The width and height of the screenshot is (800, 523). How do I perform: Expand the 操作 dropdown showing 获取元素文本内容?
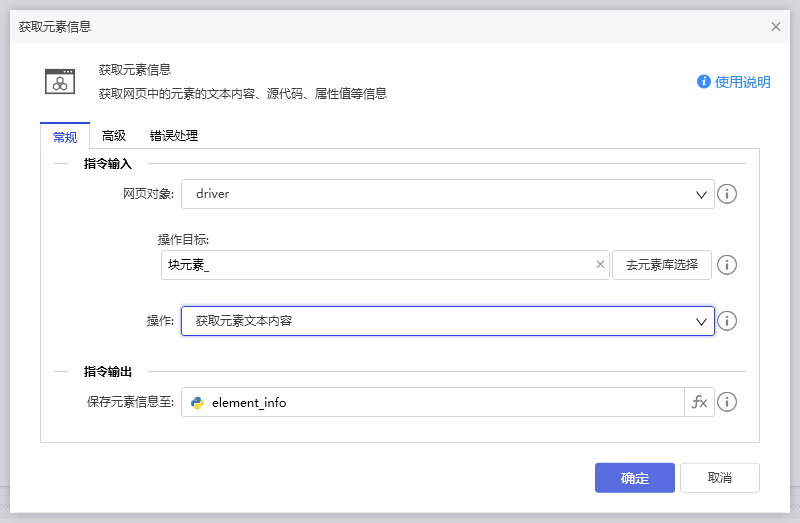coord(447,321)
